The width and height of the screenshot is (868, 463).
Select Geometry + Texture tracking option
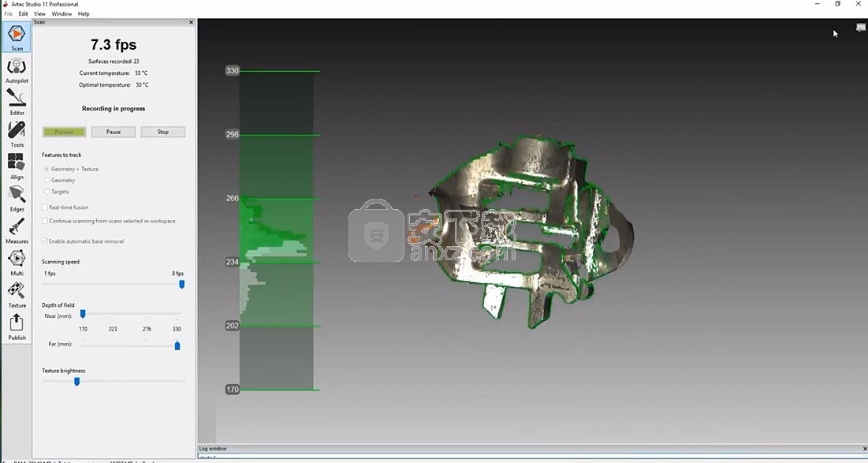click(x=70, y=169)
